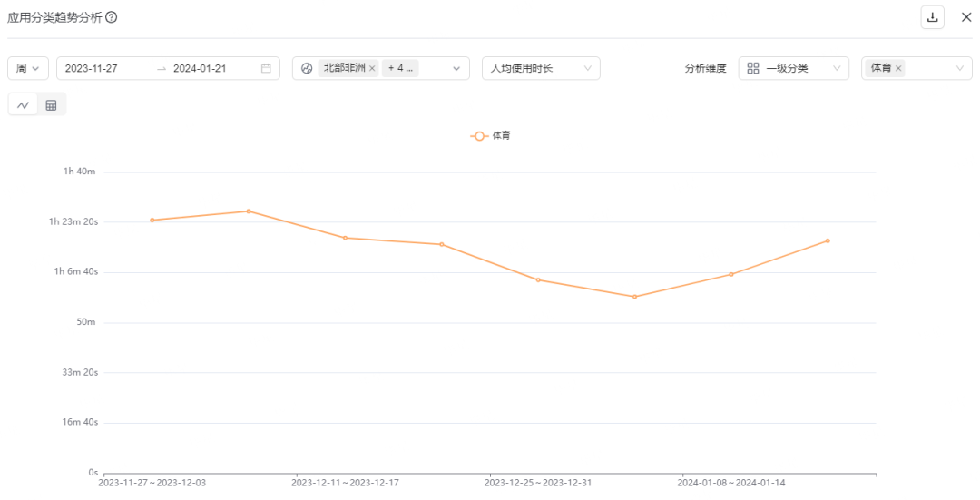Click start date 2023-11-27 field
The height and width of the screenshot is (500, 980).
coord(92,68)
